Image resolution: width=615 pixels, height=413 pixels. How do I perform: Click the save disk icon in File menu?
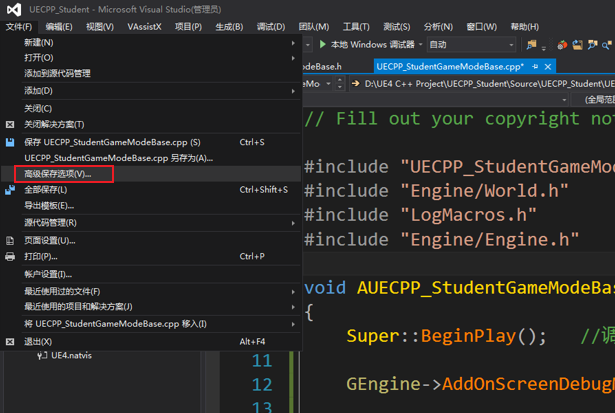click(10, 142)
